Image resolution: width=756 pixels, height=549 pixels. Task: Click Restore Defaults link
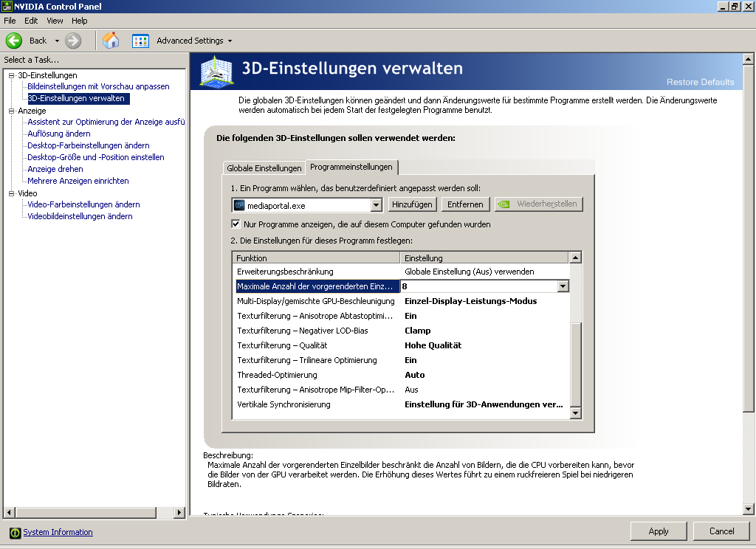pyautogui.click(x=700, y=82)
